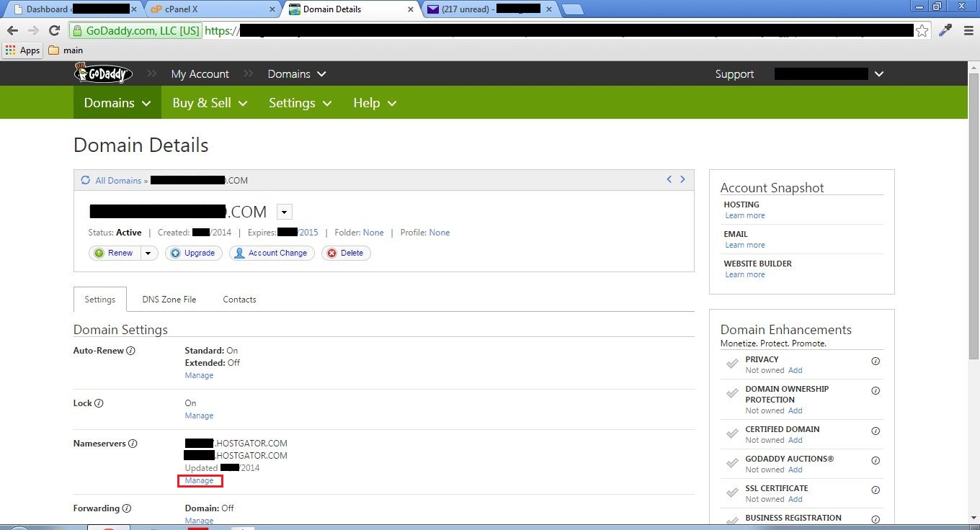Viewport: 980px width, 530px height.
Task: Click Profile None link
Action: (439, 233)
